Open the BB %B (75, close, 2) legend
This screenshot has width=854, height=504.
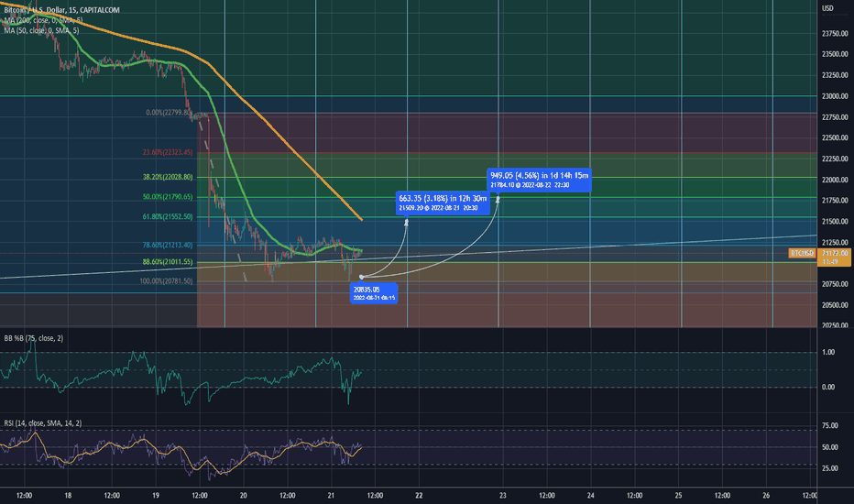pyautogui.click(x=34, y=338)
